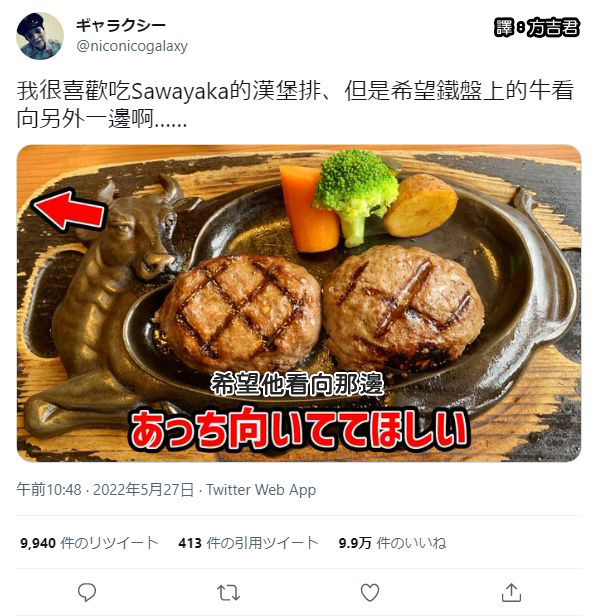Click the tweet text mentioning Sawayaka
This screenshot has height=616, width=598.
[295, 104]
